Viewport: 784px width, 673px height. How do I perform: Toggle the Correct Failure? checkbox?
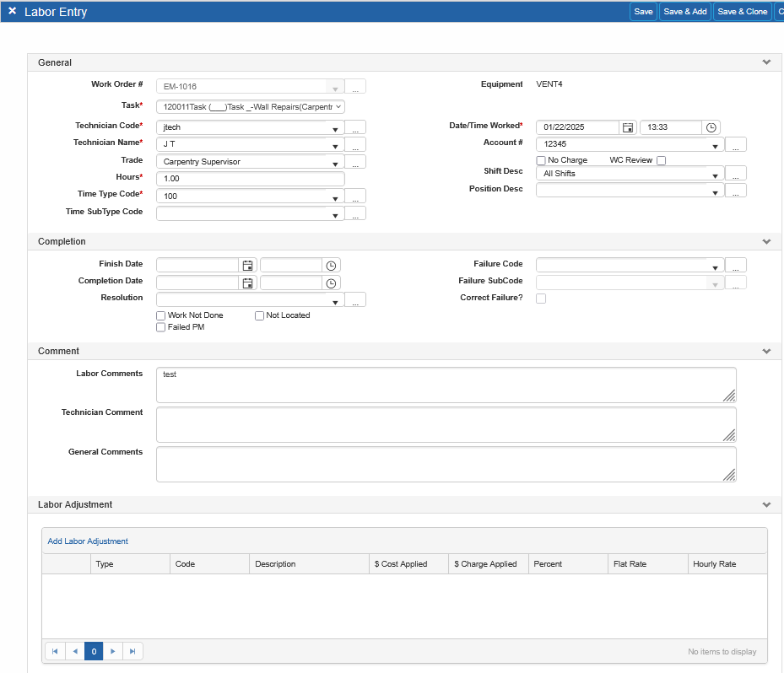coord(539,298)
